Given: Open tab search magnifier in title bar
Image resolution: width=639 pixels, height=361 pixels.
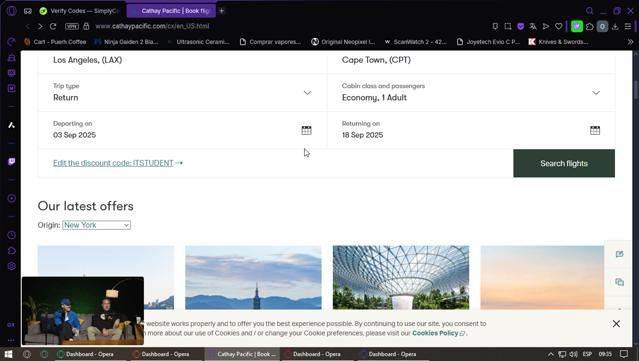Looking at the screenshot, I should (590, 11).
